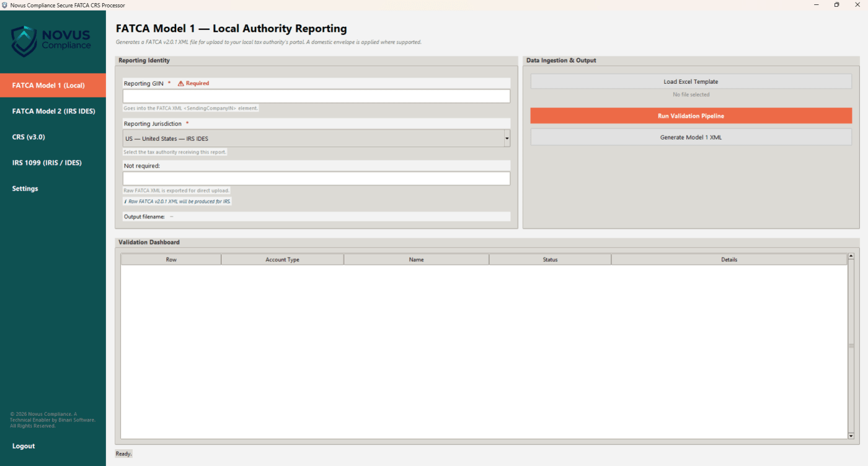868x466 pixels.
Task: Open the Reporting Jurisdiction dropdown
Action: [x=316, y=138]
